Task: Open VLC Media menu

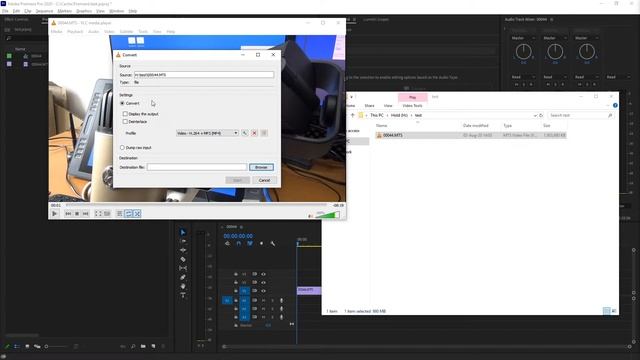Action: 56,31
